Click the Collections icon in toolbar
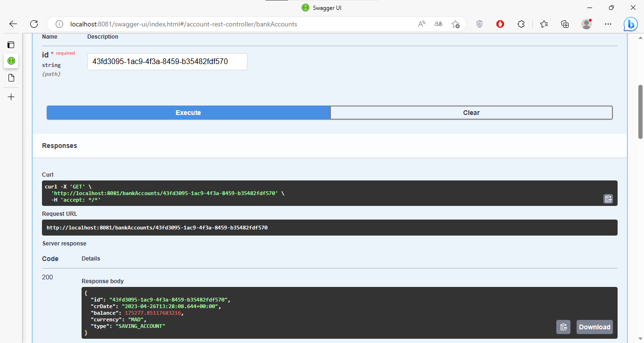The width and height of the screenshot is (644, 343). pyautogui.click(x=564, y=24)
